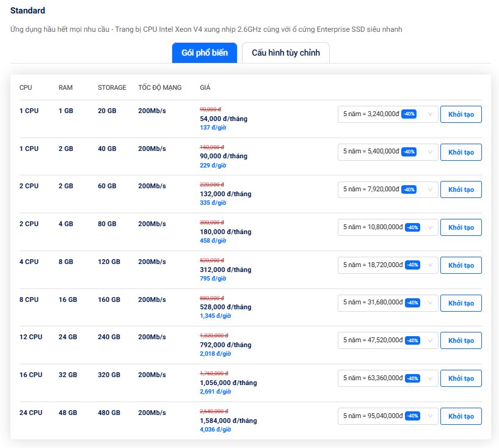Viewport: 499px width, 448px height.
Task: Click Khởi tạo for the 8 CPU plan
Action: point(461,303)
